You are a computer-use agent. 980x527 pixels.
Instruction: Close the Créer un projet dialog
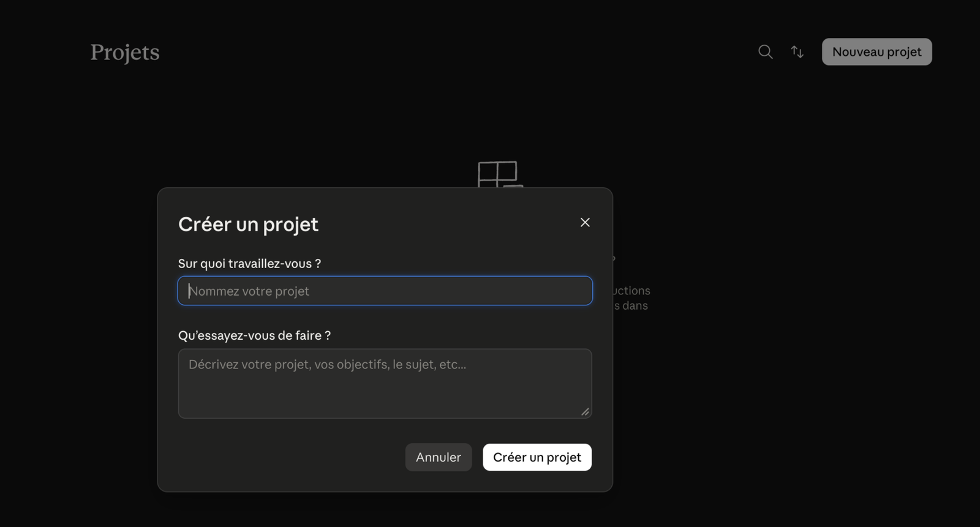click(x=585, y=222)
